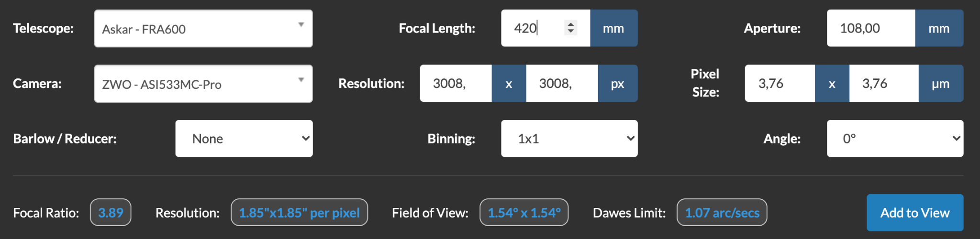The image size is (980, 239).
Task: Click the Focal Length input field
Action: tap(546, 28)
